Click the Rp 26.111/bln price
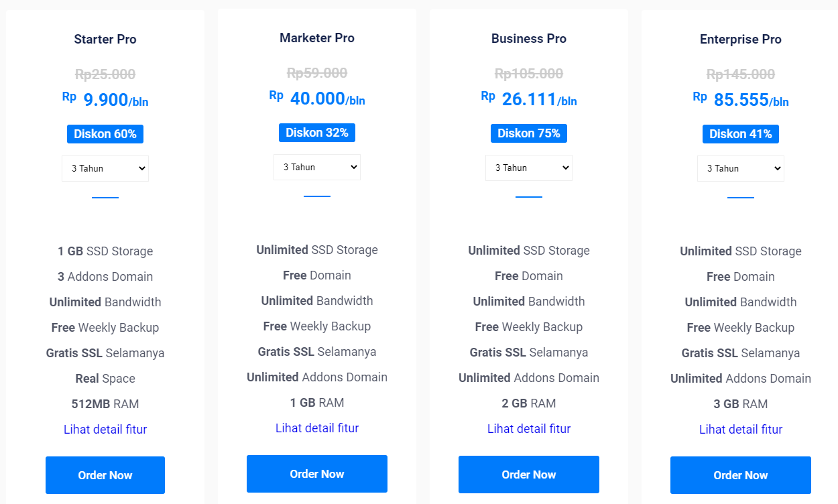Screen dimensions: 838x504 (529, 99)
